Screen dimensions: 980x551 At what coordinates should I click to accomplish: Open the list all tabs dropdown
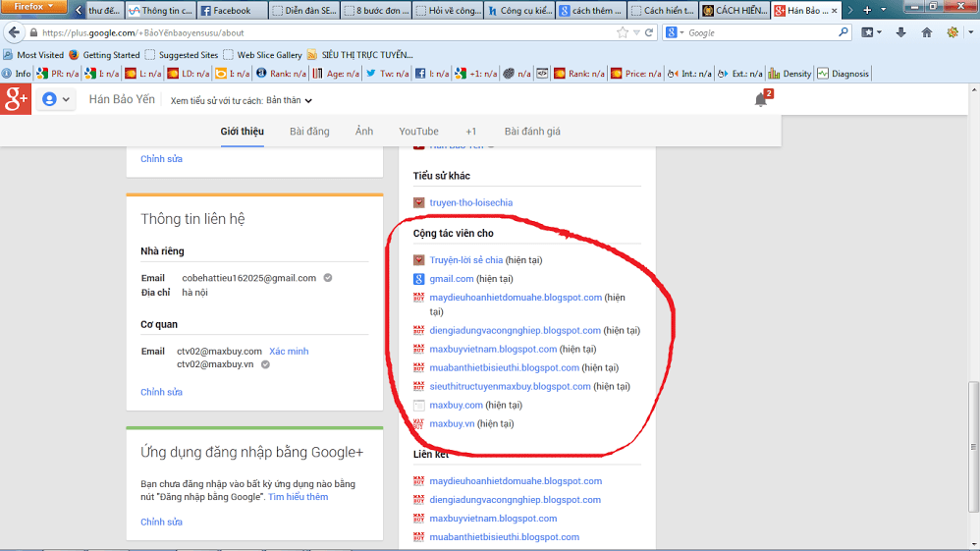click(883, 10)
